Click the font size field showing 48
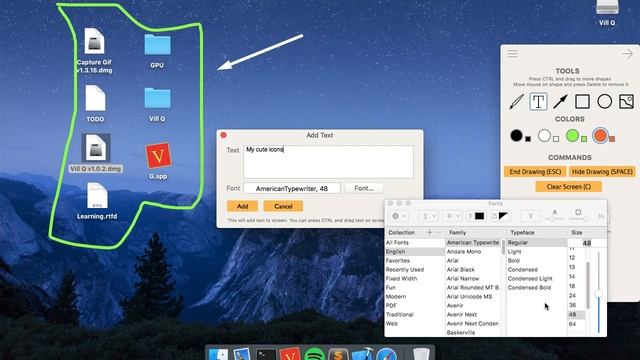Screen dimensions: 640x360 click(587, 243)
